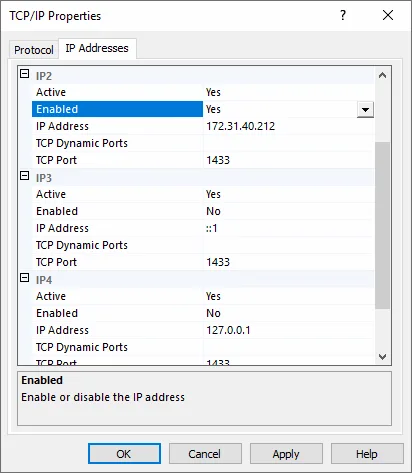Collapse the IP2 section

(x=25, y=74)
